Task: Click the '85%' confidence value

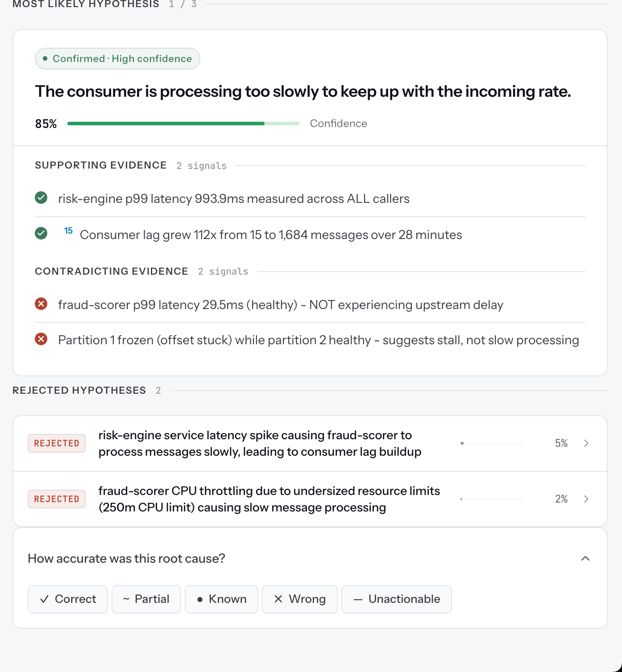Action: (x=46, y=124)
